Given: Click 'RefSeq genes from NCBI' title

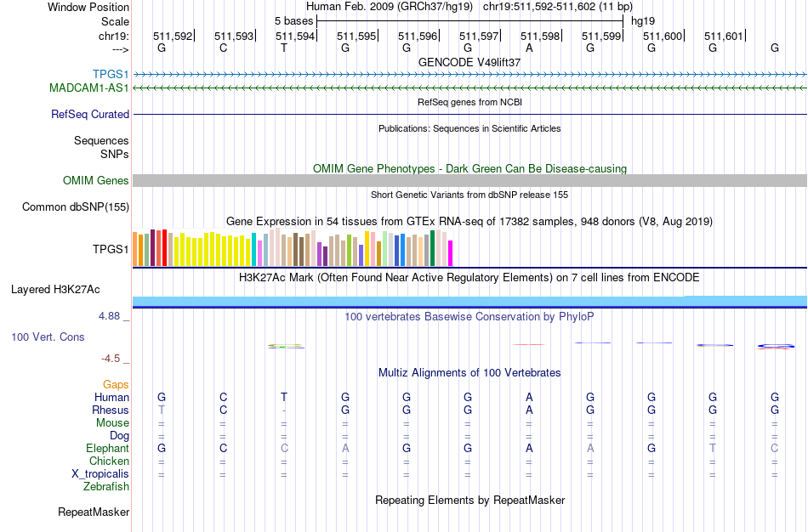Looking at the screenshot, I should click(470, 102).
